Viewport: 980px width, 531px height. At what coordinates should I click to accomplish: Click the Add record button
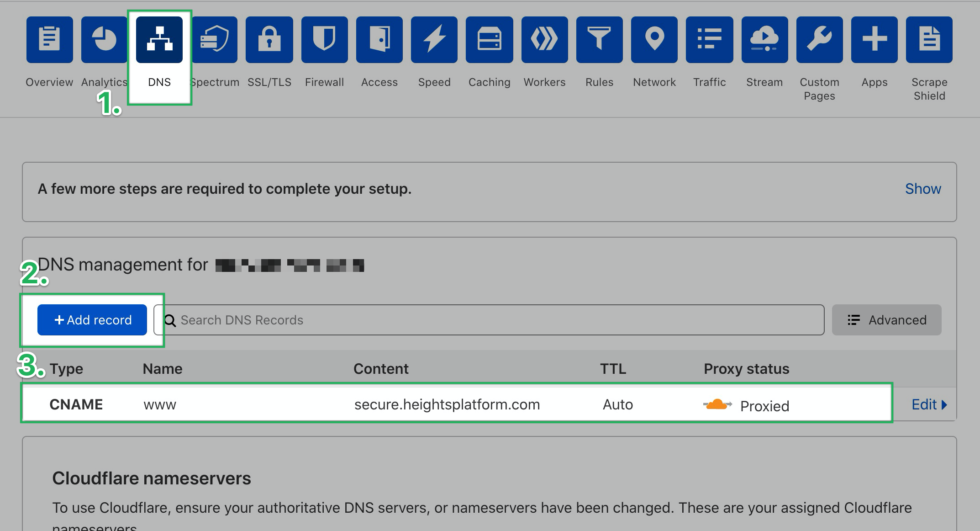point(92,320)
